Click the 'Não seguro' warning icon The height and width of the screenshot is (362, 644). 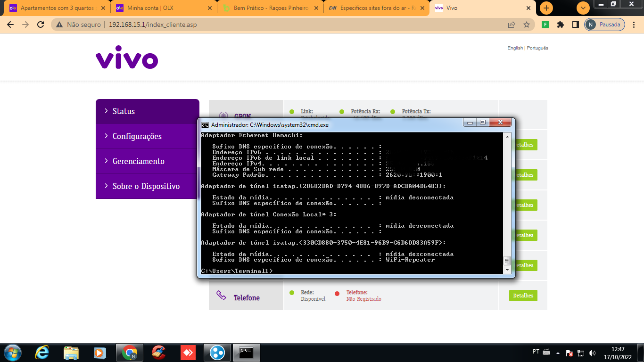59,25
